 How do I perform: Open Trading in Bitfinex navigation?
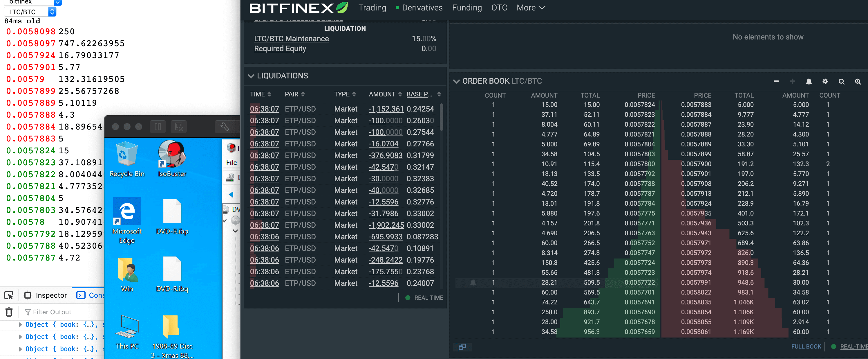click(372, 8)
